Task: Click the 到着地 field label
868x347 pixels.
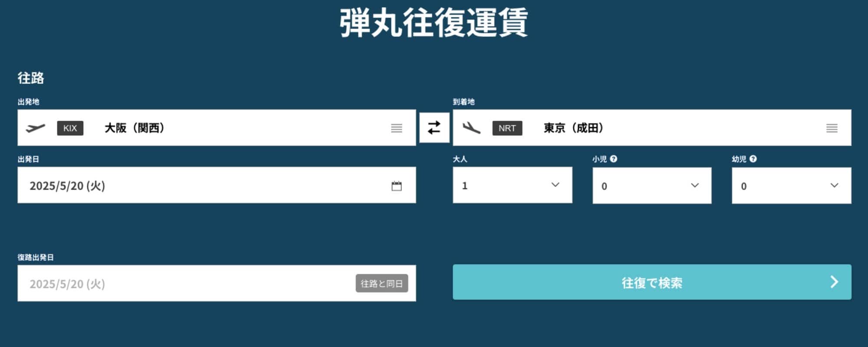Action: (x=464, y=102)
